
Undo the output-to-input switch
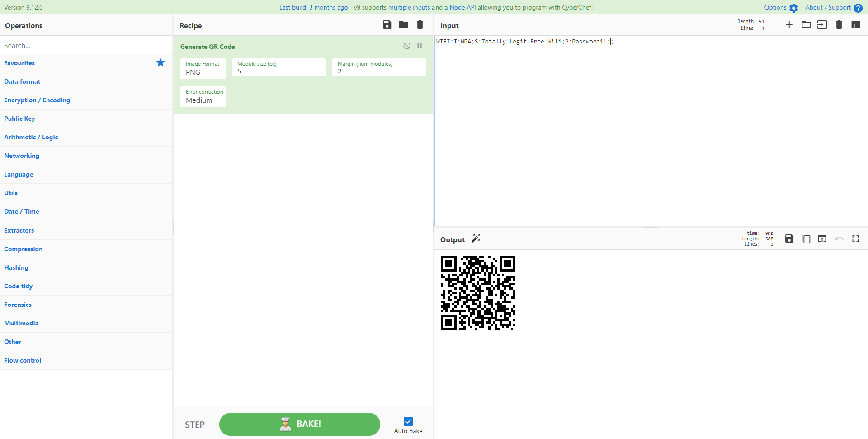tap(839, 239)
